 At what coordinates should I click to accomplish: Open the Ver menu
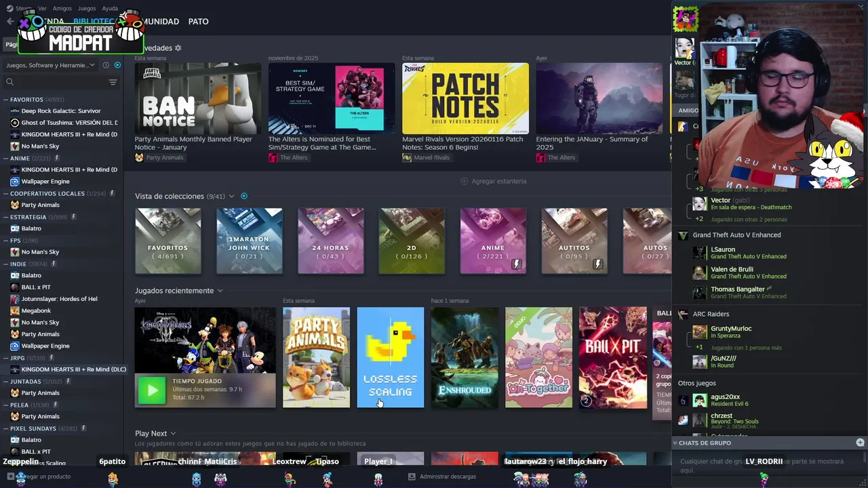click(x=43, y=9)
